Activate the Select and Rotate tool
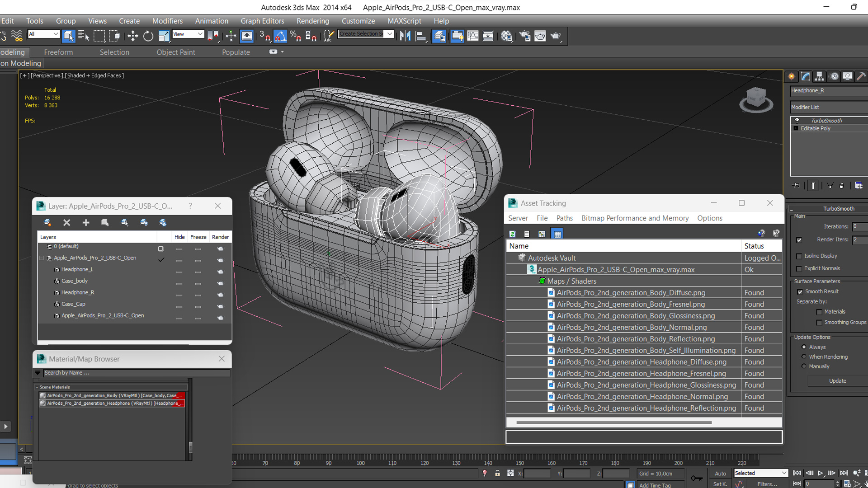Screen dimensions: 868x488 tap(148, 36)
